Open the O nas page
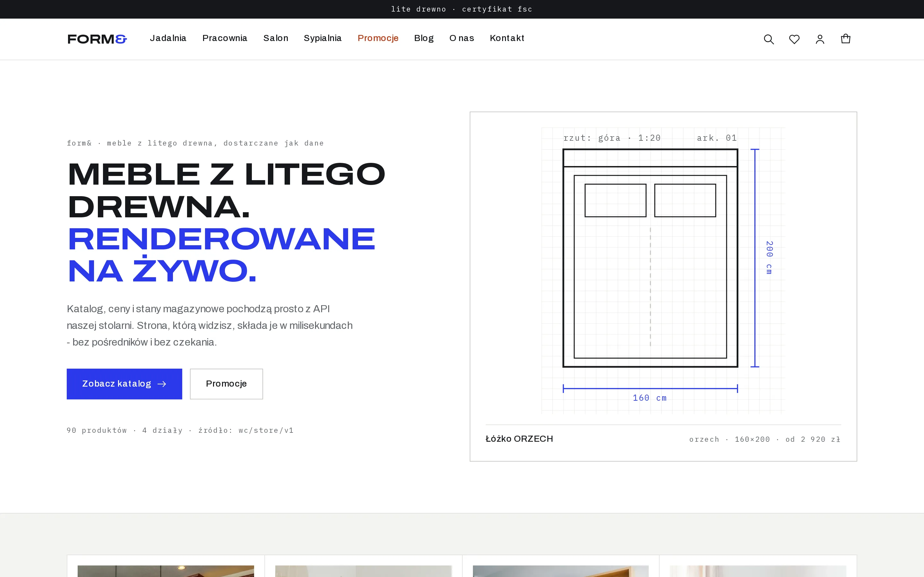The width and height of the screenshot is (924, 577). (462, 38)
